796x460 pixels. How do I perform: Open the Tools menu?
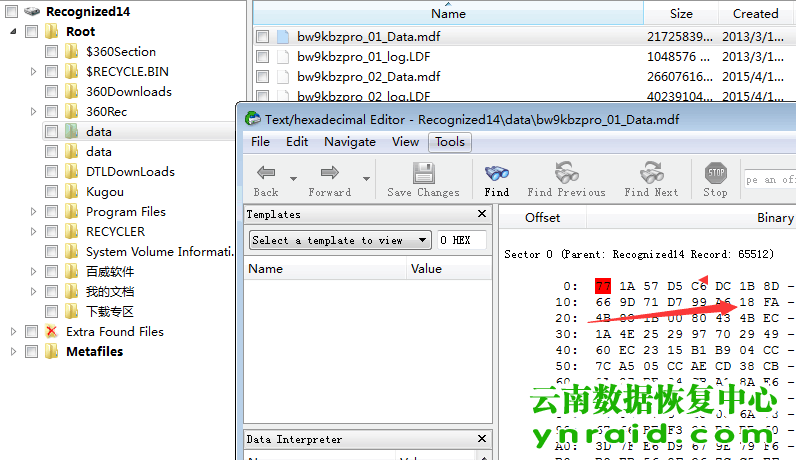[449, 142]
